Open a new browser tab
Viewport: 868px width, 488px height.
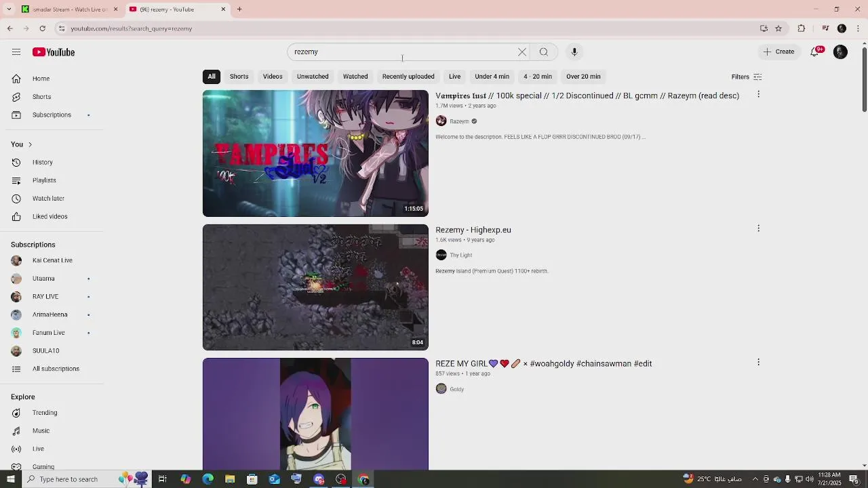(x=239, y=9)
